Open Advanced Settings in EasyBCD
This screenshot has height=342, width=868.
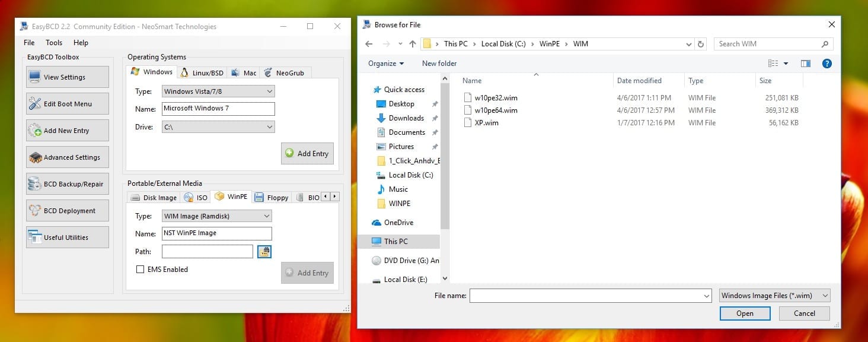pyautogui.click(x=67, y=157)
